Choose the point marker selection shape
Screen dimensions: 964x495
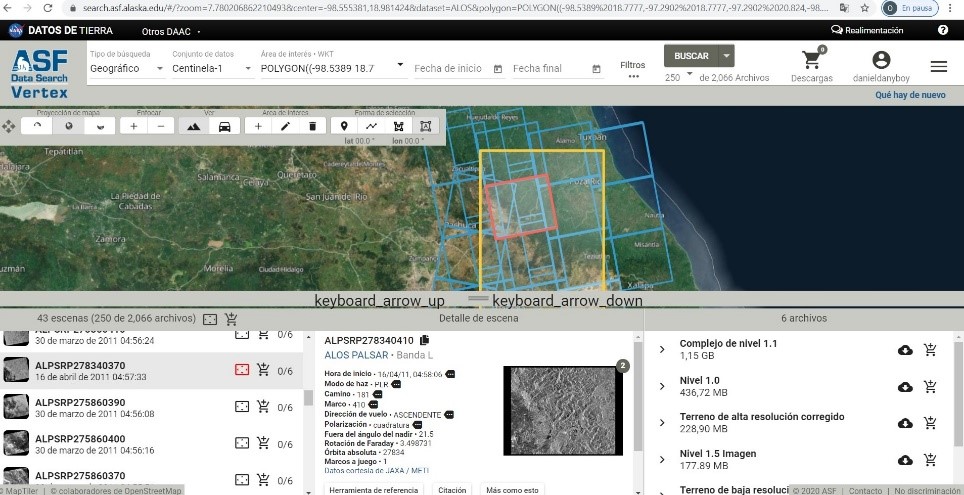tap(345, 126)
